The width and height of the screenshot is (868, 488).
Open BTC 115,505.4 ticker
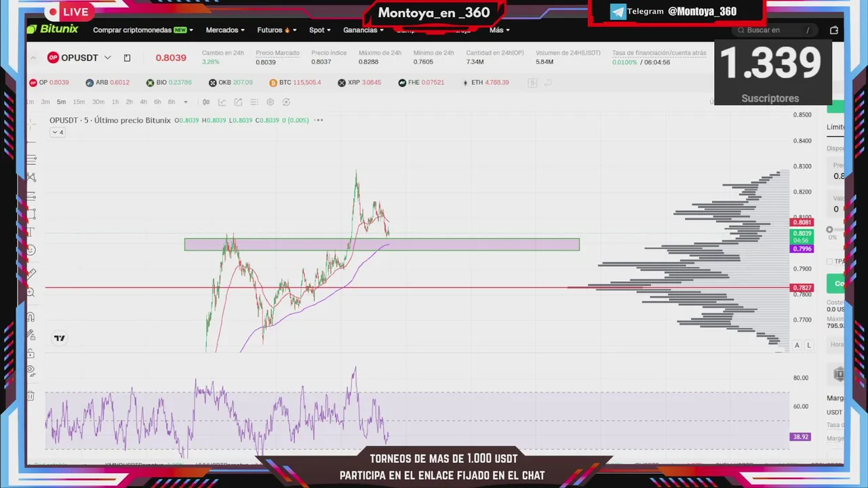(295, 83)
